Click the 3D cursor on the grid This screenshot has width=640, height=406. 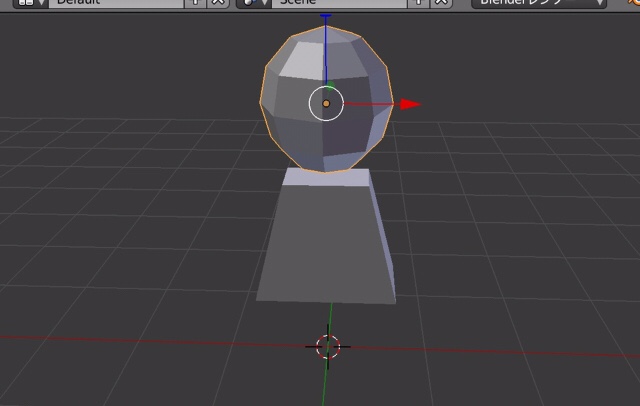pyautogui.click(x=328, y=346)
